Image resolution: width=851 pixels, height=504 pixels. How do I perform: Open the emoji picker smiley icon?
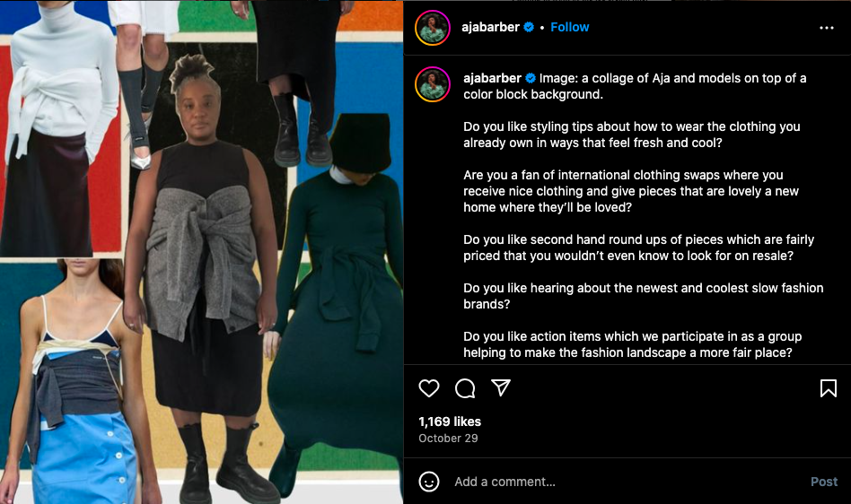tap(429, 482)
